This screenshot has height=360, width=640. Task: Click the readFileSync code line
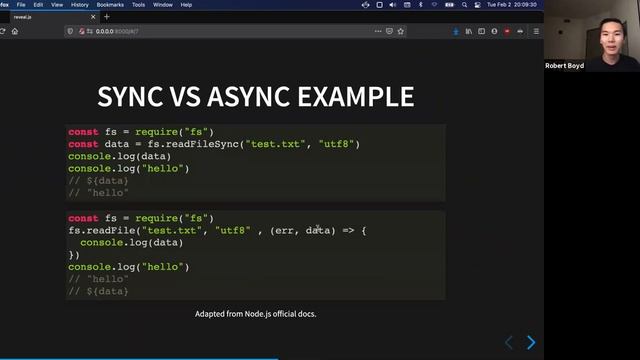[214, 144]
